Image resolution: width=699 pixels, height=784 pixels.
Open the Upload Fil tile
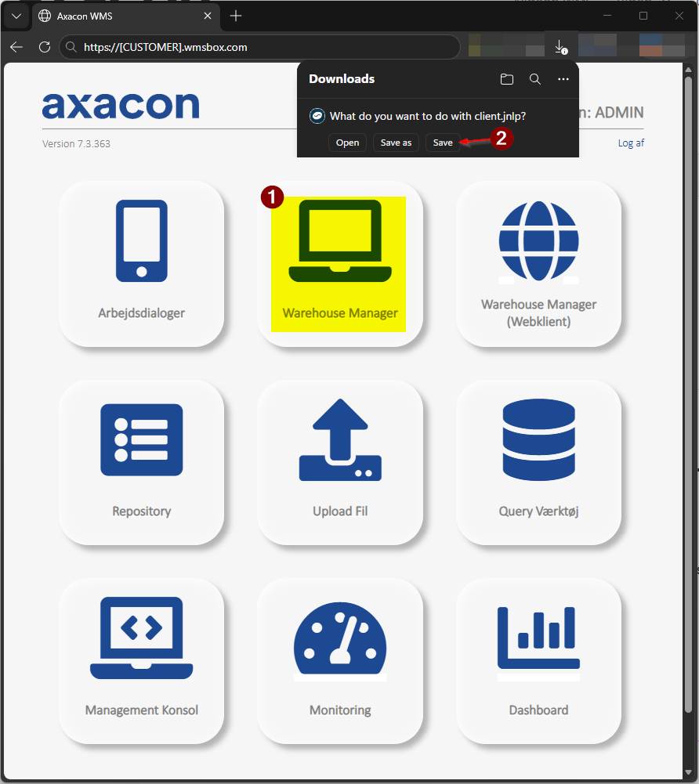point(340,462)
